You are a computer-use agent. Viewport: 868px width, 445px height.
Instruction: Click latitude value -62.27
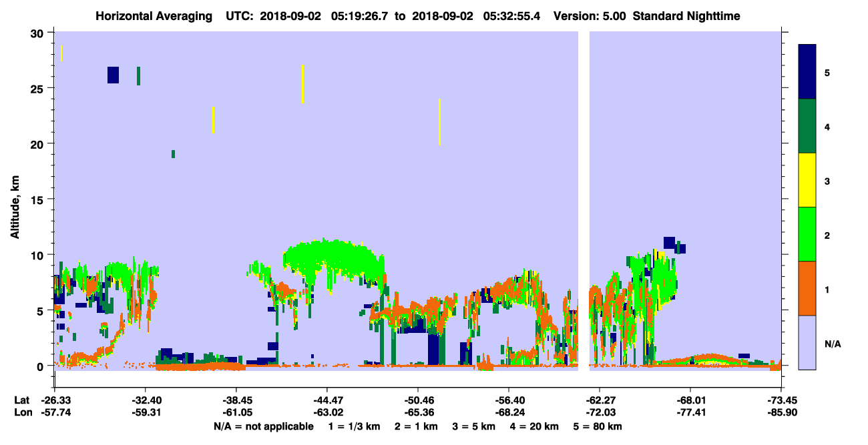point(600,400)
